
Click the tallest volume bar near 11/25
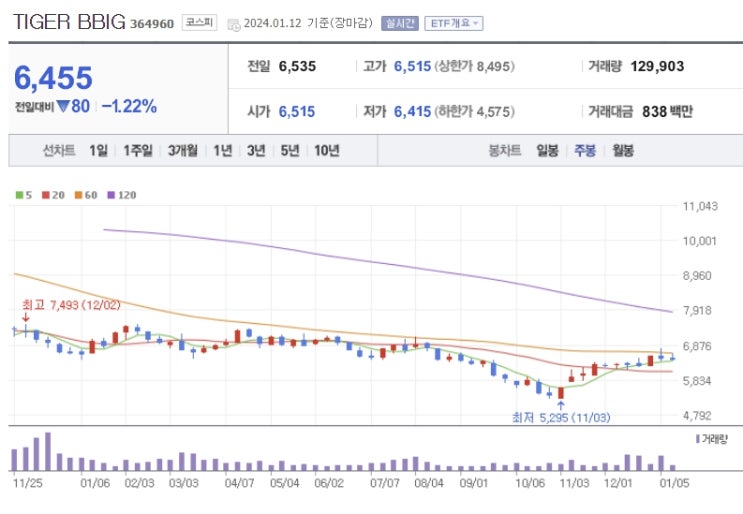pos(48,451)
